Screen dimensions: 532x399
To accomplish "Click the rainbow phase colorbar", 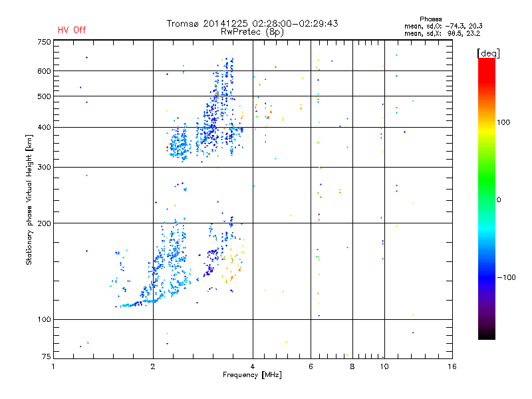I will [x=487, y=198].
